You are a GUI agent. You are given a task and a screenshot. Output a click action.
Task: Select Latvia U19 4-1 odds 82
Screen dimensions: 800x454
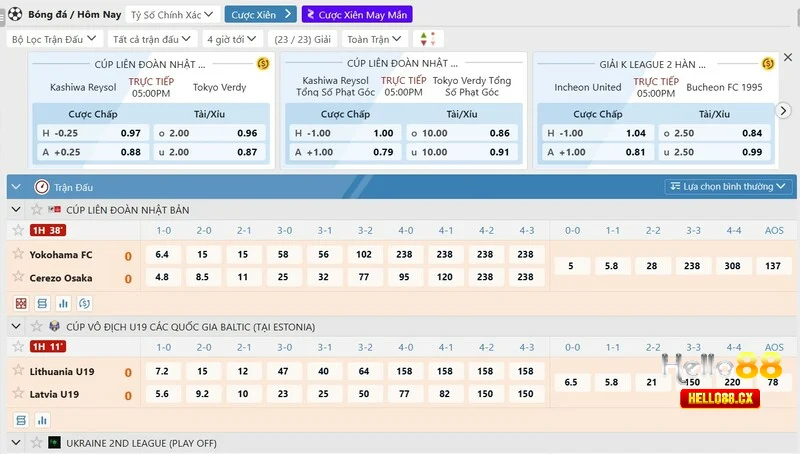tap(444, 394)
